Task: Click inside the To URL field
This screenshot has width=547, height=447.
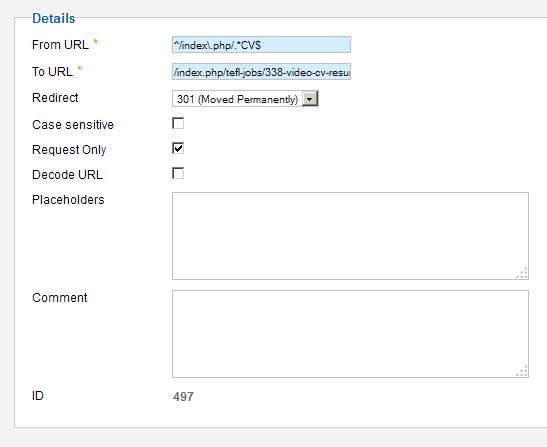Action: 261,72
